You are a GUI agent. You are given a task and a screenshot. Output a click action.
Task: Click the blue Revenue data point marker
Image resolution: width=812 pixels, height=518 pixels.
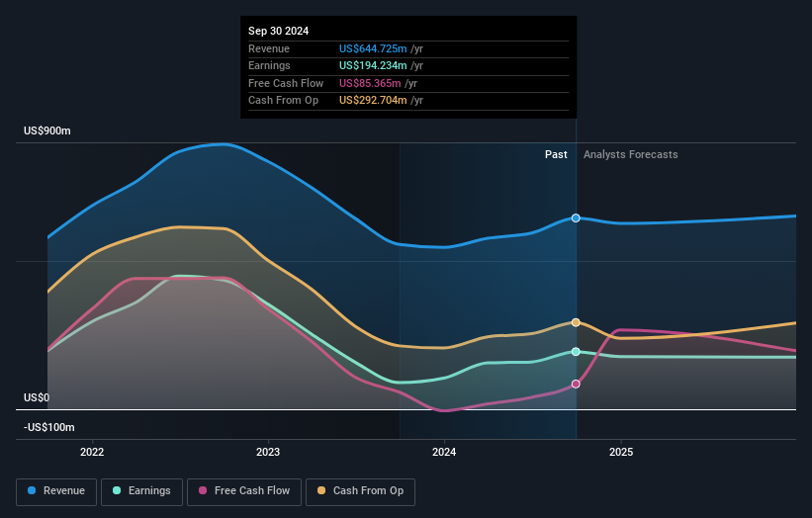tap(576, 218)
